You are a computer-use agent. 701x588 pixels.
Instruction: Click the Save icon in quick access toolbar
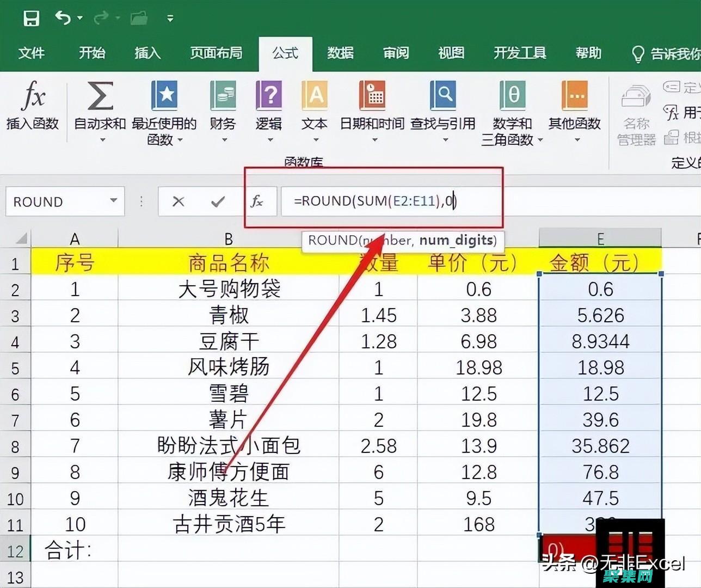[x=32, y=17]
